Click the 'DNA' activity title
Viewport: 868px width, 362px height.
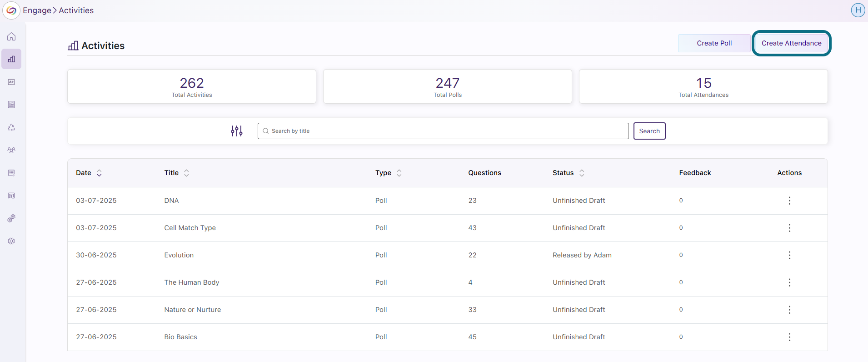(171, 201)
